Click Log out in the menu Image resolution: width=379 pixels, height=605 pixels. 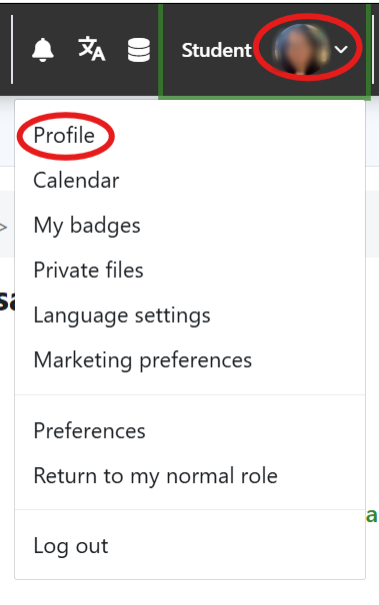[71, 546]
